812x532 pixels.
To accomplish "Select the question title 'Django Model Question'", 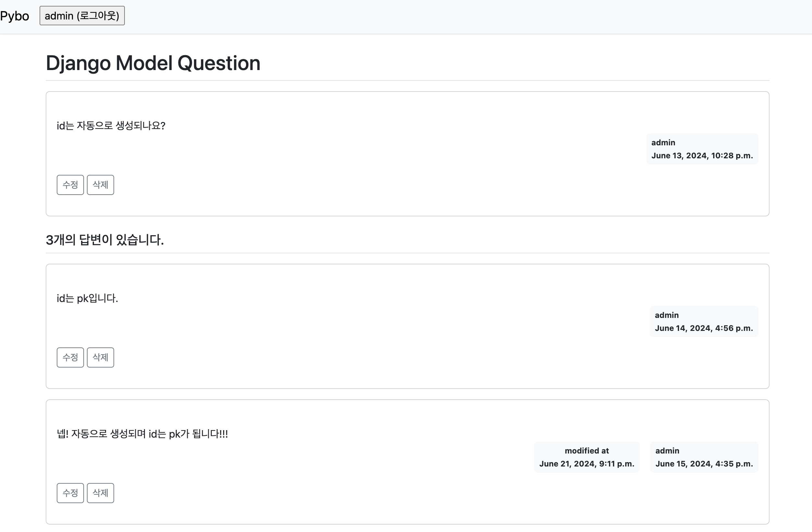I will [153, 63].
